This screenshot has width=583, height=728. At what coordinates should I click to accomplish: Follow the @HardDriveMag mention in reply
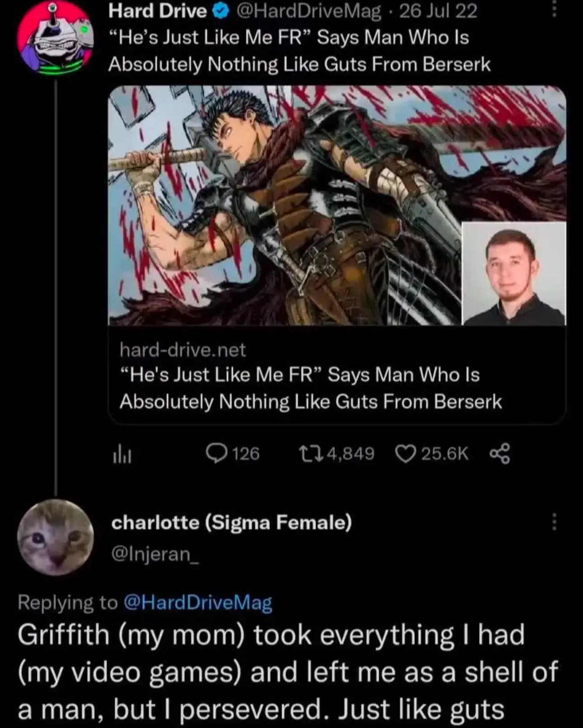(197, 603)
